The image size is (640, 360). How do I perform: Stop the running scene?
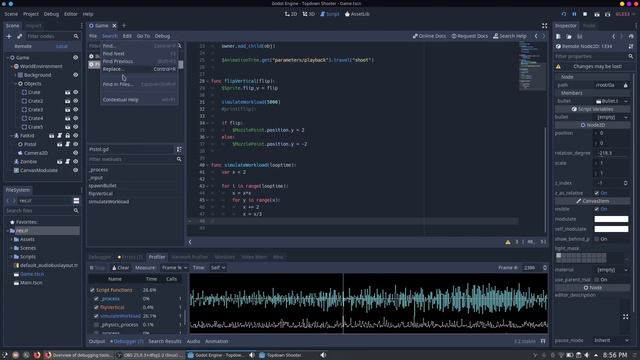click(585, 14)
